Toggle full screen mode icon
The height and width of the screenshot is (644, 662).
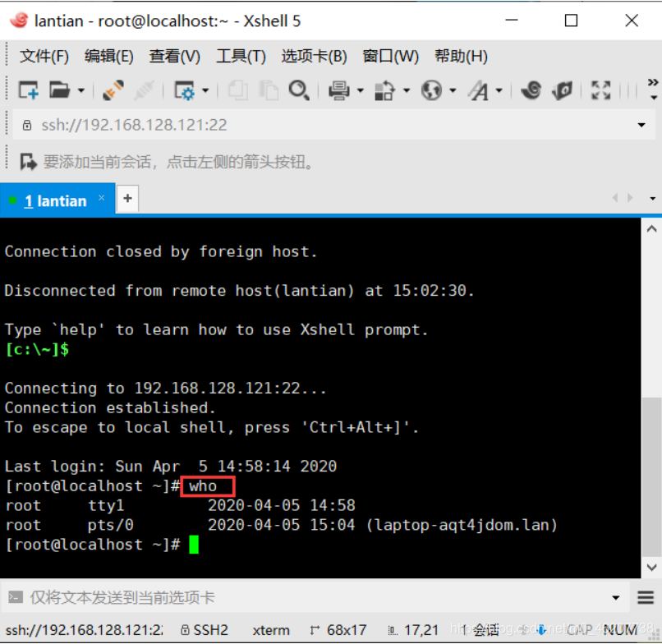point(600,90)
